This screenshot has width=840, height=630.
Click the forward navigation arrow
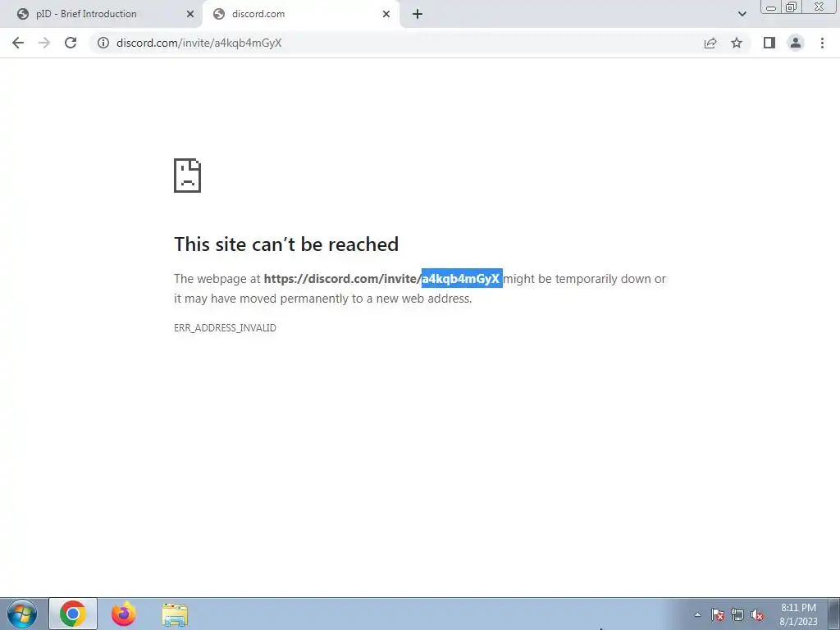[x=44, y=43]
